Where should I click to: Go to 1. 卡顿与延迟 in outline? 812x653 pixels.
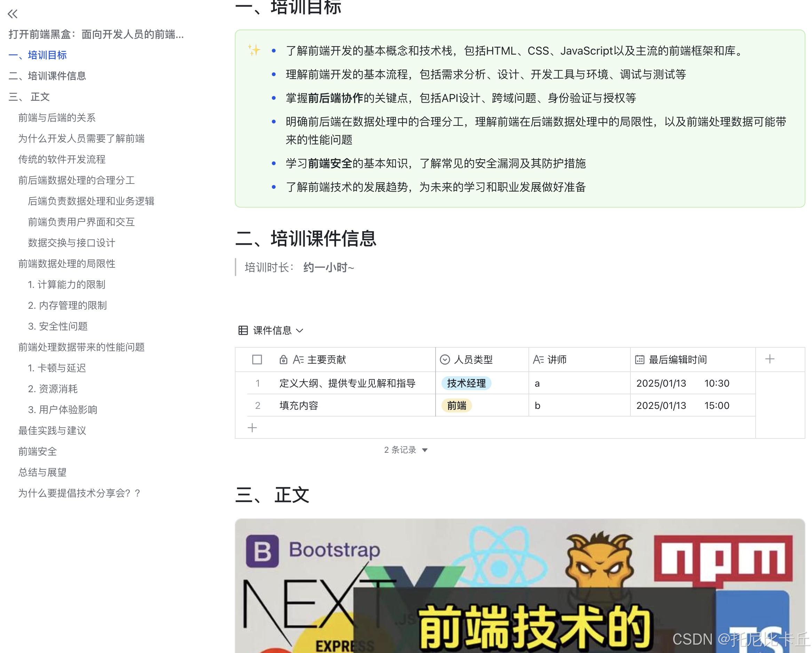57,368
